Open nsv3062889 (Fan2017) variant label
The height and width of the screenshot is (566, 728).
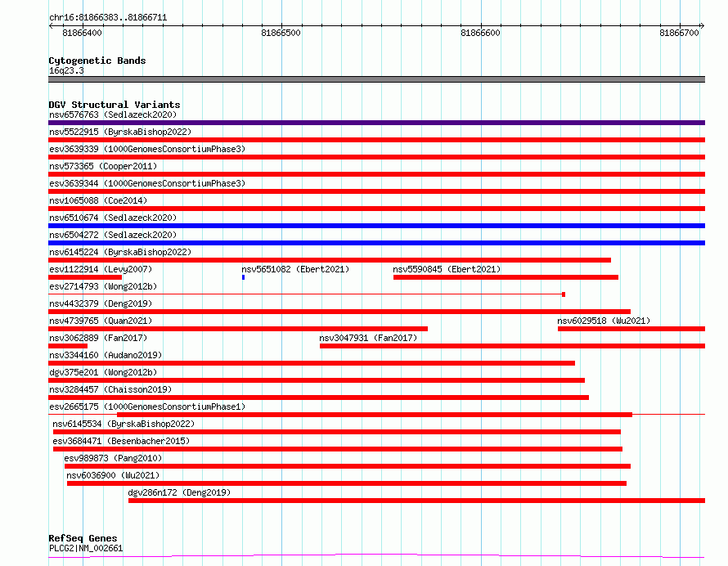98,338
